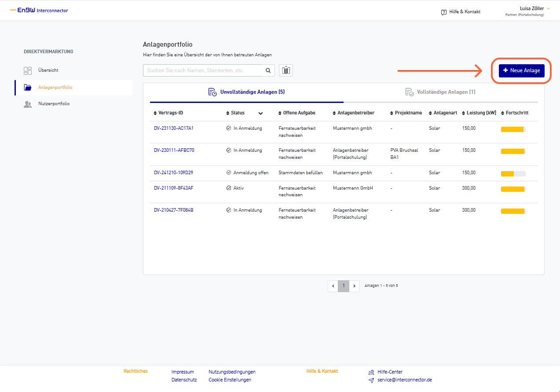Create a new plant with Neue Anlage
This screenshot has height=392, width=560.
point(521,70)
